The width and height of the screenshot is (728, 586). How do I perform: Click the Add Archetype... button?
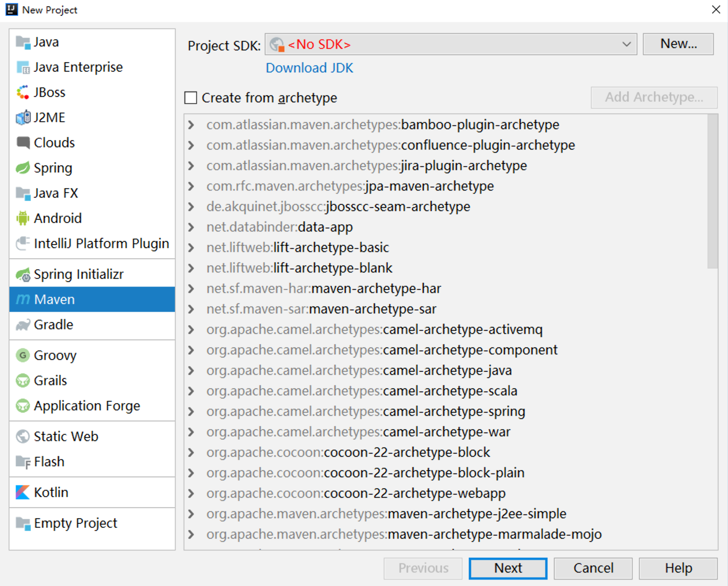pos(654,97)
